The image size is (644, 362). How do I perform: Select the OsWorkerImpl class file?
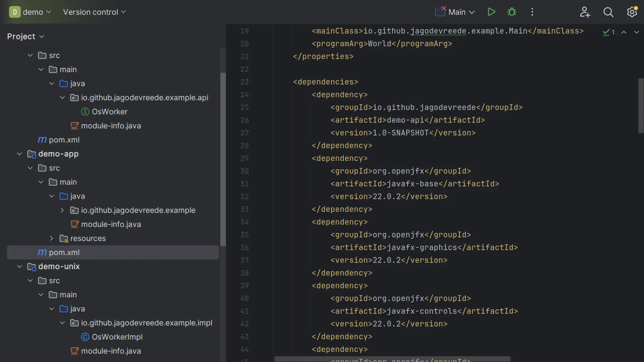117,337
